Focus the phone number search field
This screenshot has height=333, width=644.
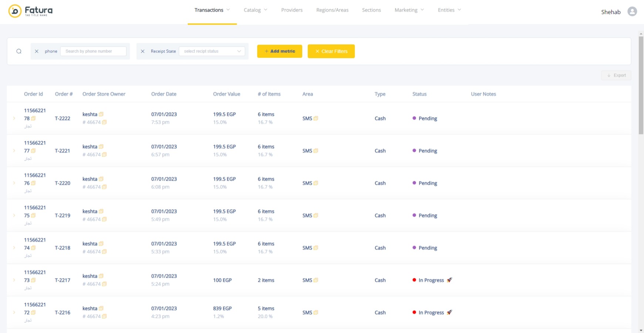pos(93,51)
